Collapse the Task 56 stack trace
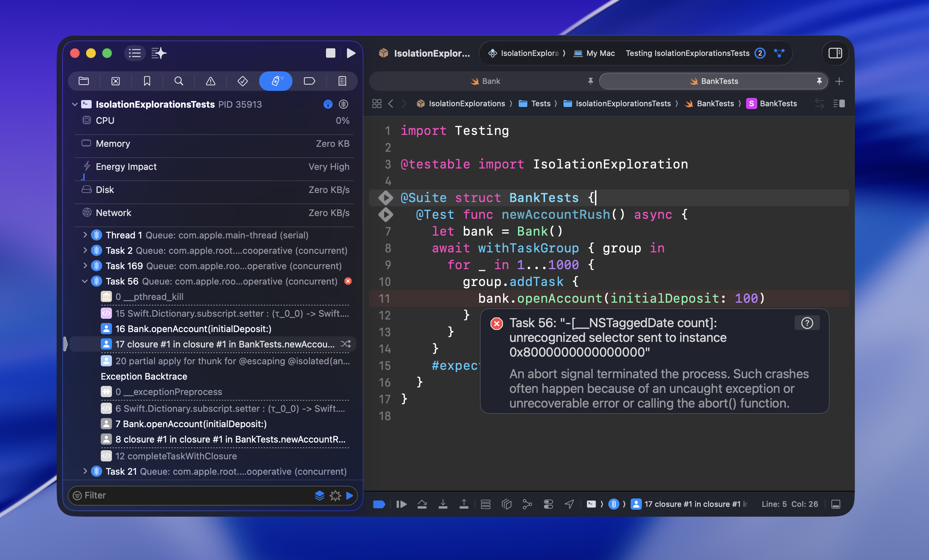Screen dimensions: 929x560 [85, 281]
